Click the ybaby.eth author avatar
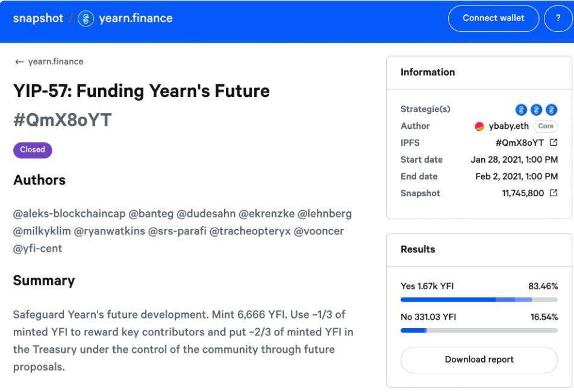 coord(479,126)
